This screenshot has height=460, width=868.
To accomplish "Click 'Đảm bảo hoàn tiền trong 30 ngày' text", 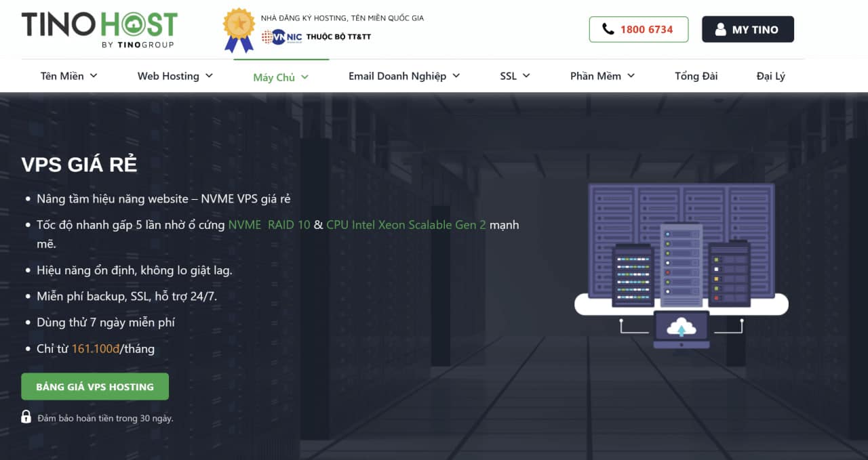I will tap(106, 418).
